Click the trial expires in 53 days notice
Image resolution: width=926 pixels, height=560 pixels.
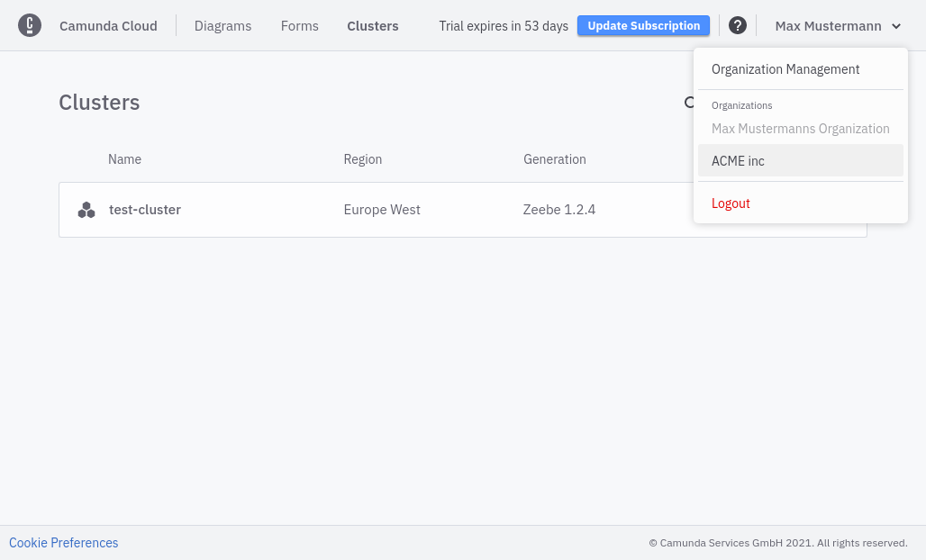[x=503, y=26]
